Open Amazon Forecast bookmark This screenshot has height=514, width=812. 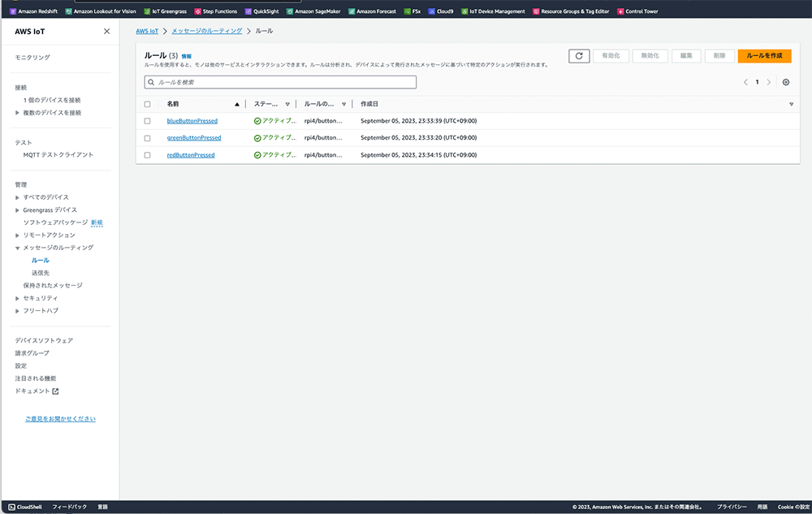(373, 11)
